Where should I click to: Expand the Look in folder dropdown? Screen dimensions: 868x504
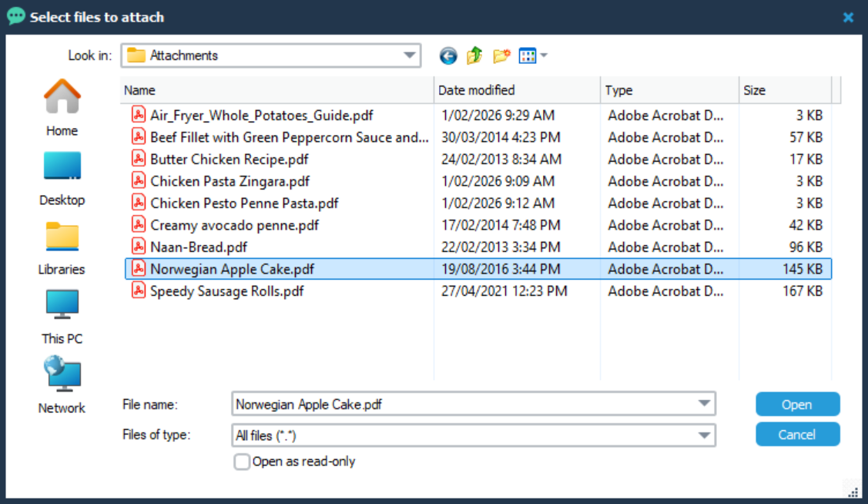(410, 55)
